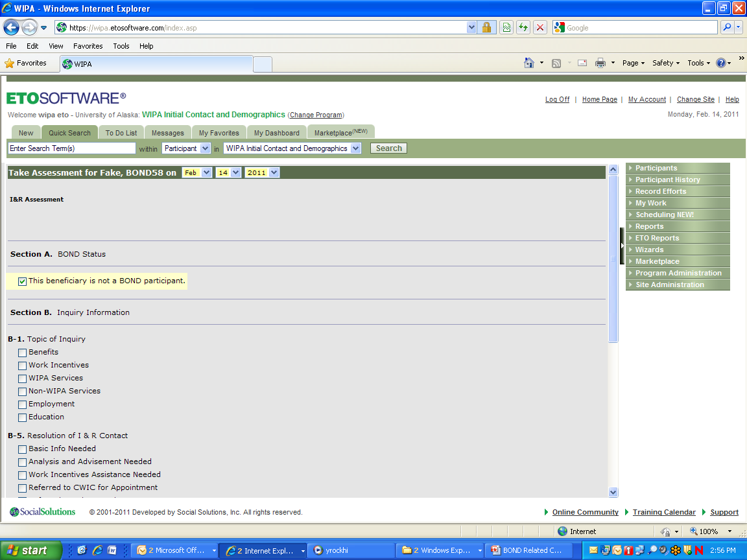The image size is (747, 560).
Task: Expand the Reports sidebar menu
Action: pyautogui.click(x=678, y=227)
